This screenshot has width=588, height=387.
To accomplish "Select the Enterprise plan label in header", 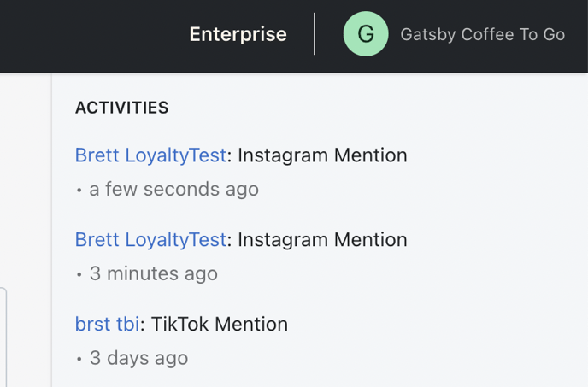I will tap(238, 34).
